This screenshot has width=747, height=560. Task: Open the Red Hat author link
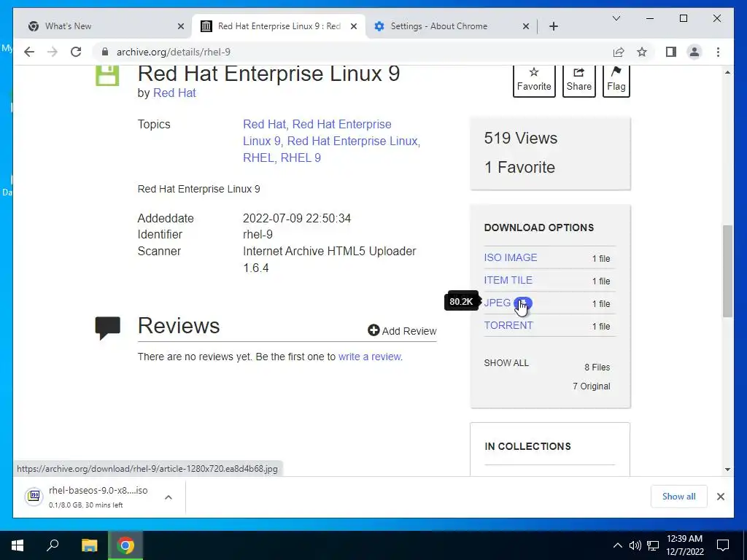[174, 93]
